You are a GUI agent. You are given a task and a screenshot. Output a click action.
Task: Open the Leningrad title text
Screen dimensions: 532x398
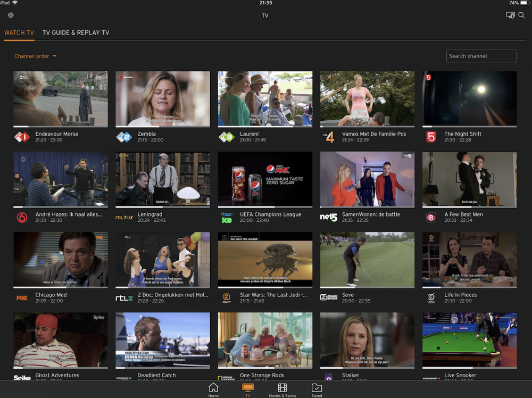click(149, 214)
